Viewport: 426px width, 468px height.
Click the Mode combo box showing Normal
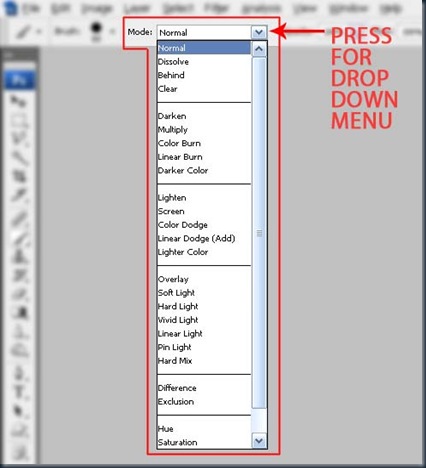point(212,32)
